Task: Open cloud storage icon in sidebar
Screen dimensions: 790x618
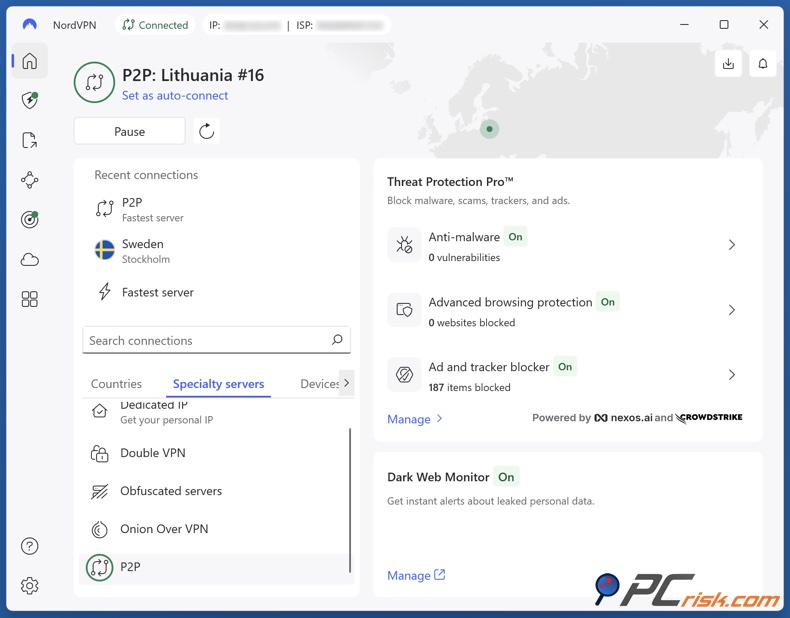Action: coord(30,260)
